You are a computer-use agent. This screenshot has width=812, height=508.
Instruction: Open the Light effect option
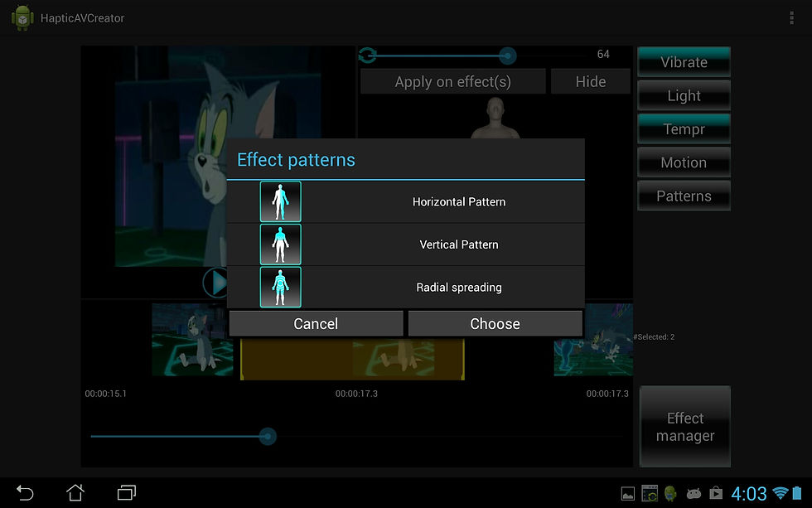[684, 95]
